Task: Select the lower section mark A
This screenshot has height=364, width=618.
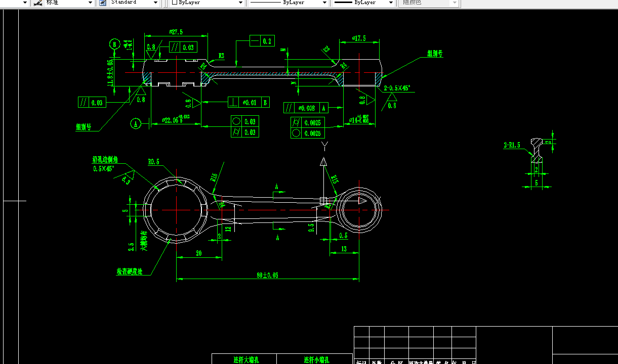Action: tap(277, 238)
